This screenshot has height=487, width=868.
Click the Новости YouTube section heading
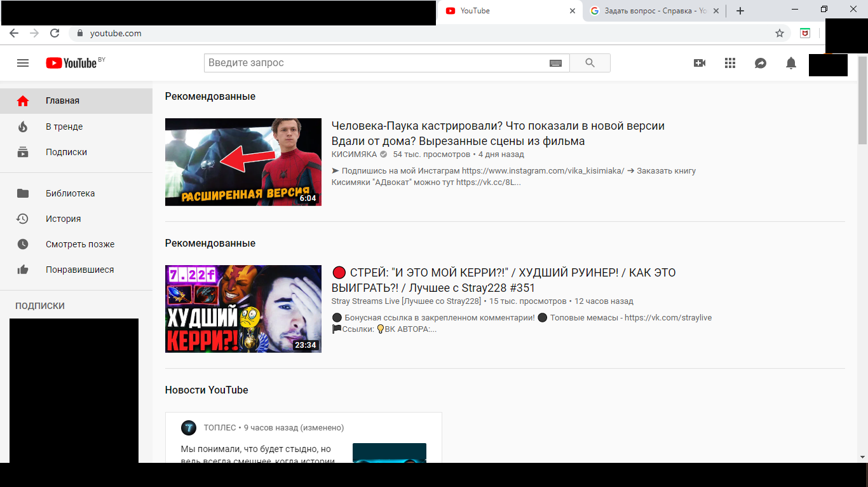[207, 390]
